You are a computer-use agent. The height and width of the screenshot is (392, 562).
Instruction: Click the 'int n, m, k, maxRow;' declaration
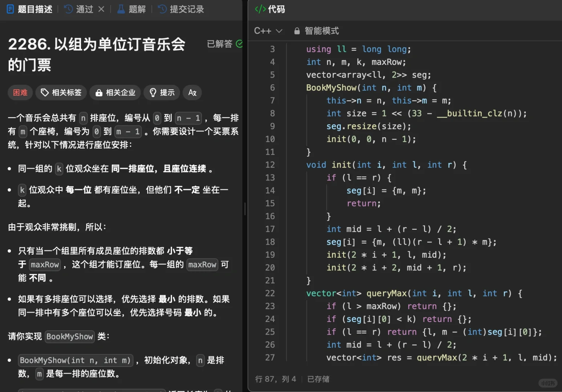(x=356, y=62)
